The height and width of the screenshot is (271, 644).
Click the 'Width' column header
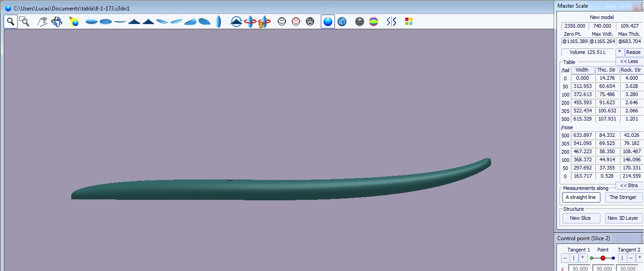coord(582,70)
